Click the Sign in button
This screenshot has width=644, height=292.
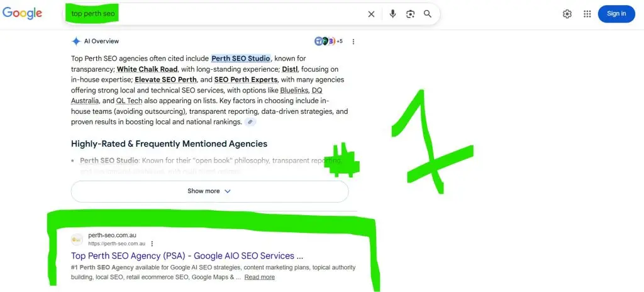[616, 14]
